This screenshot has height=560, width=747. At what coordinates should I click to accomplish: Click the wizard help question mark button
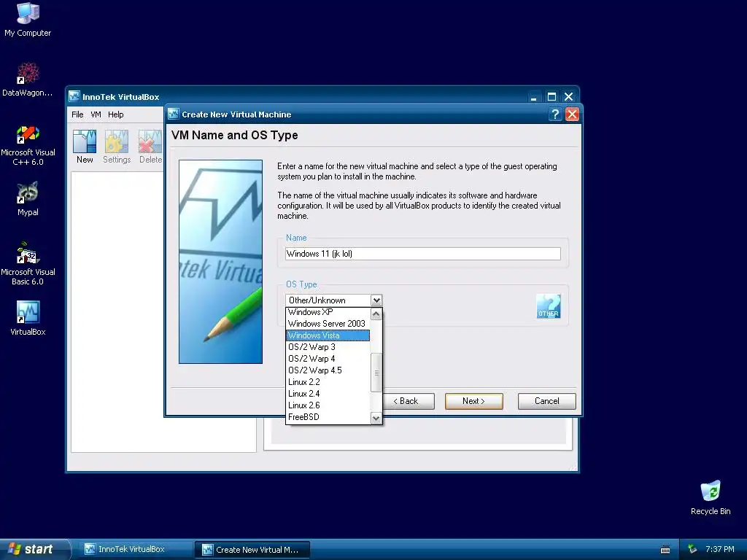[x=554, y=114]
